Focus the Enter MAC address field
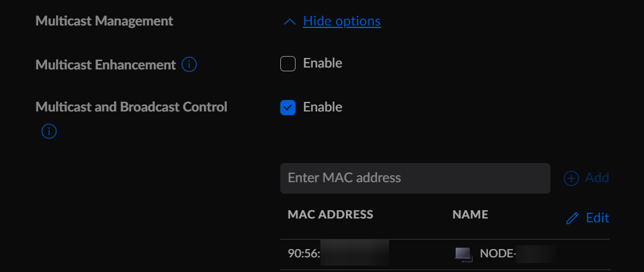The width and height of the screenshot is (644, 272). point(415,178)
